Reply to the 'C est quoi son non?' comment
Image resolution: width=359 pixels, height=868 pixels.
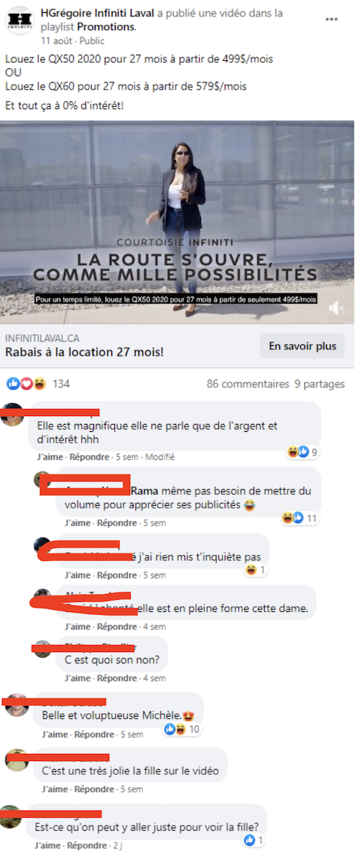(115, 678)
